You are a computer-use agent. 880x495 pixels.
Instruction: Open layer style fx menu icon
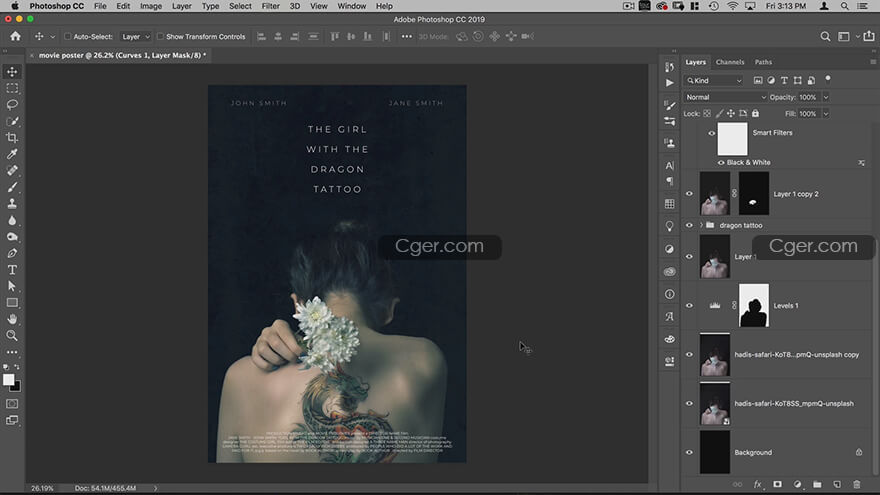click(x=757, y=484)
